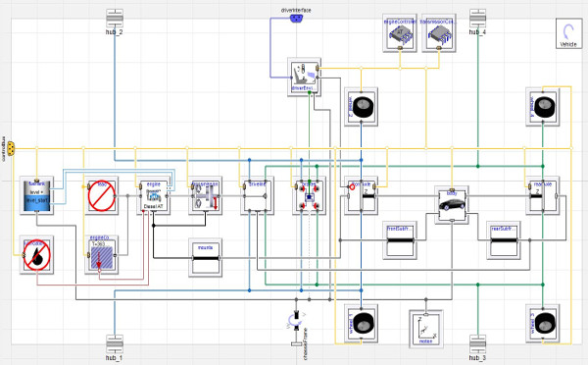The image size is (588, 365).
Task: Select the wheel_1 tire block
Action: [361, 324]
